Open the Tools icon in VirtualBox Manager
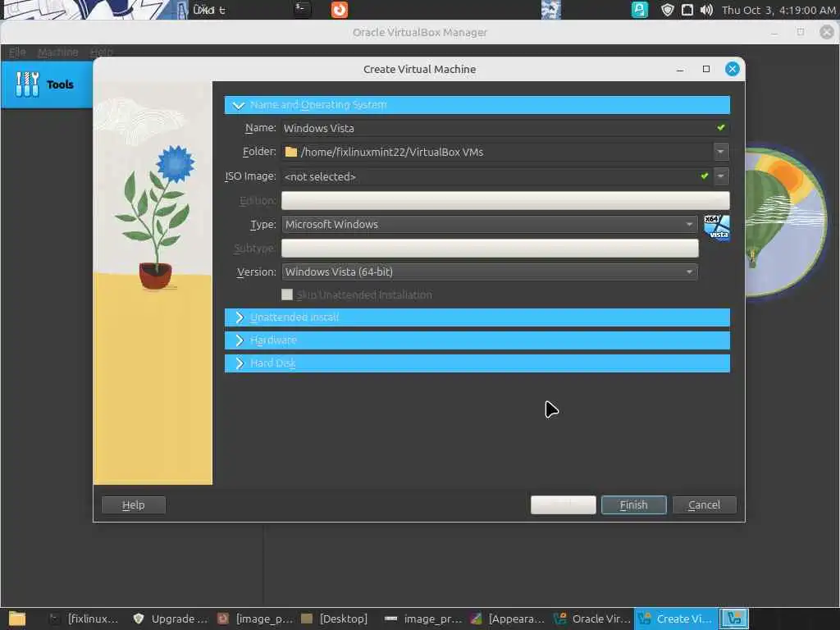 [27, 84]
